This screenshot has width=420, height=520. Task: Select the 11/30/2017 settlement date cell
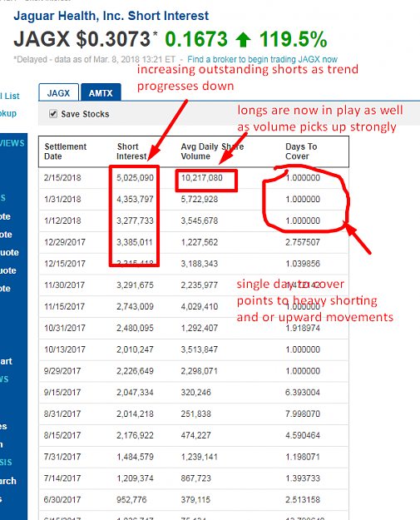pos(65,285)
